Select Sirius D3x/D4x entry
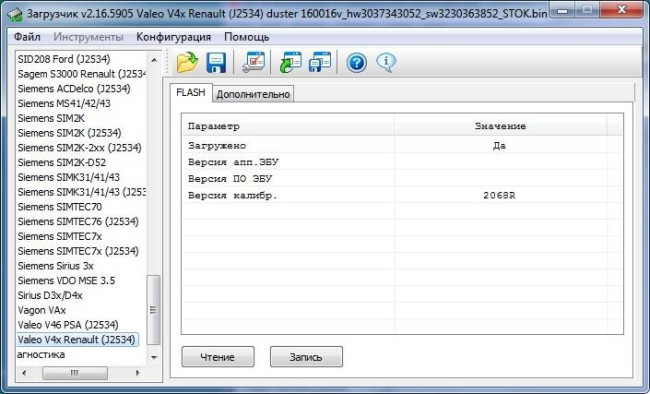 coord(50,295)
